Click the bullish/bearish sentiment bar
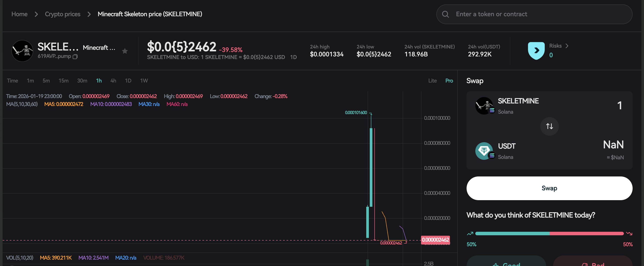Image resolution: width=644 pixels, height=266 pixels. click(549, 234)
